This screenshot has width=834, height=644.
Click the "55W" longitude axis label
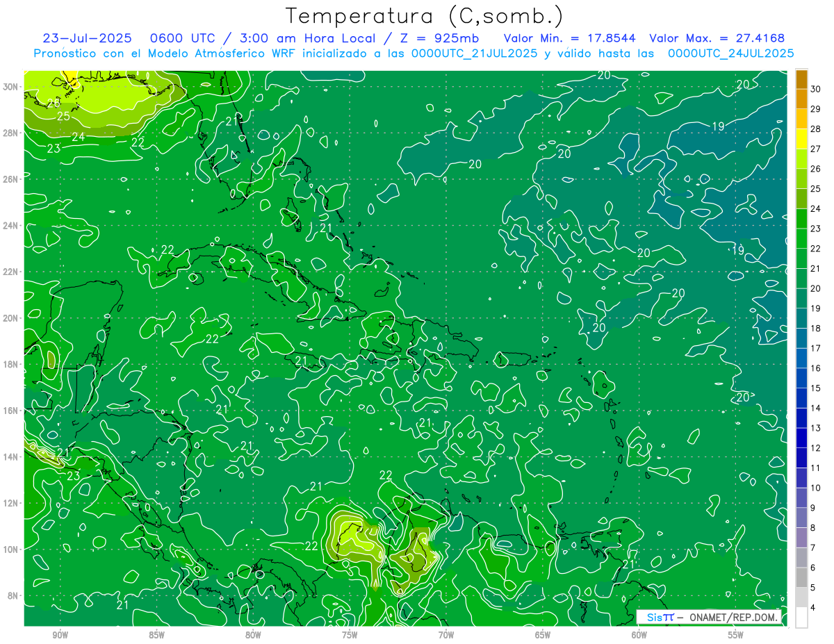pyautogui.click(x=735, y=635)
